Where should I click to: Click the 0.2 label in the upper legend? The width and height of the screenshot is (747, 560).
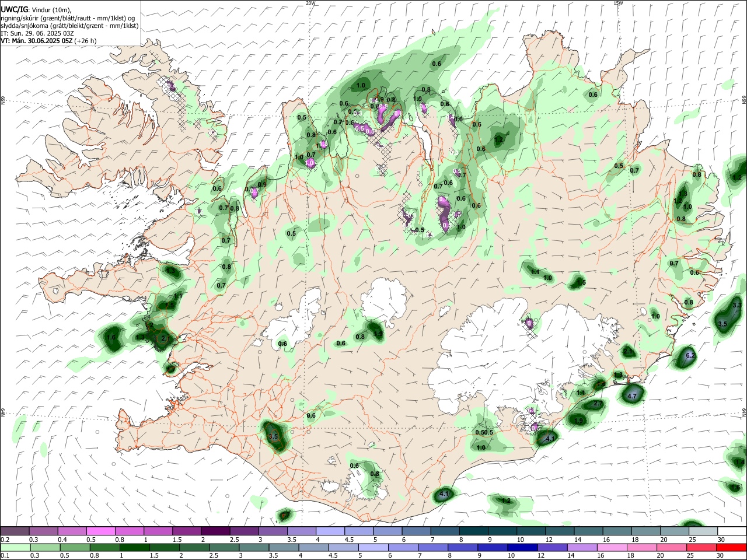[5, 540]
